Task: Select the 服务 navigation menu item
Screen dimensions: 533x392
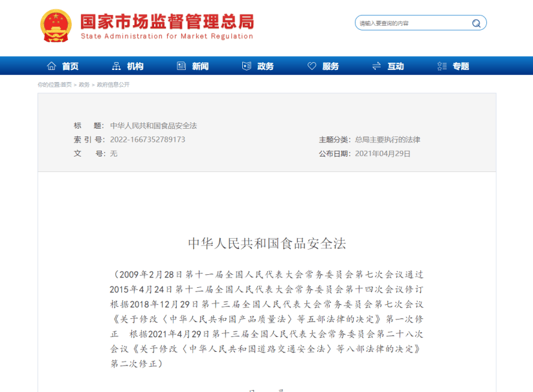Action: point(330,66)
